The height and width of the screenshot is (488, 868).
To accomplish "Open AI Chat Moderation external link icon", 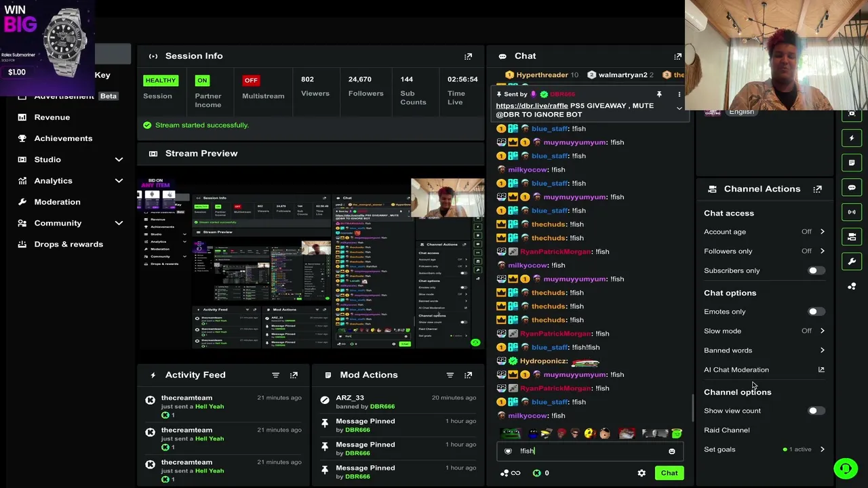I will click(x=821, y=369).
